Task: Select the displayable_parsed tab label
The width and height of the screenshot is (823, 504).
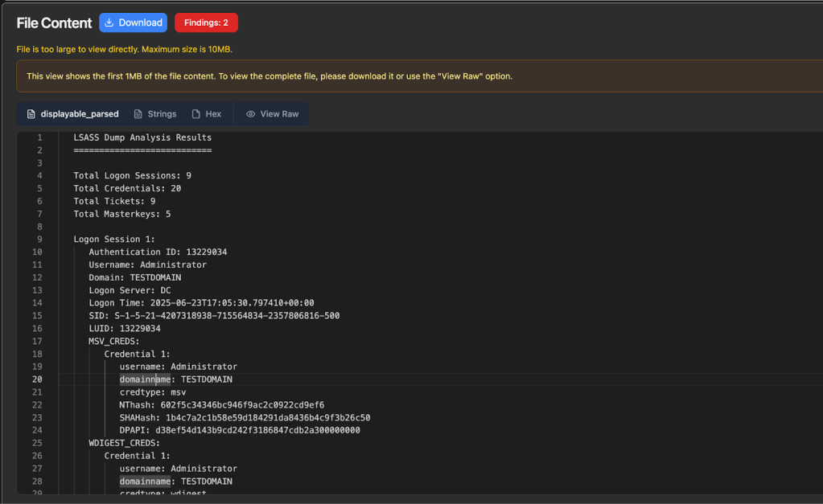Action: [x=80, y=114]
